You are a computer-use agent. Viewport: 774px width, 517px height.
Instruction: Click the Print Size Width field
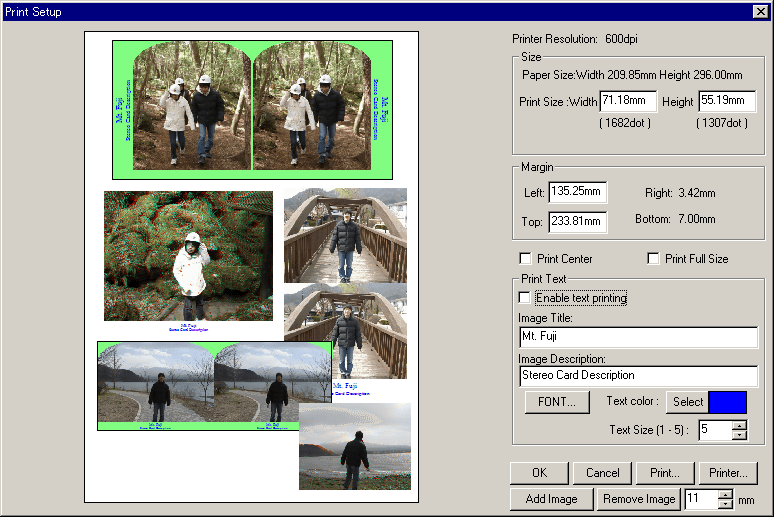pyautogui.click(x=628, y=101)
